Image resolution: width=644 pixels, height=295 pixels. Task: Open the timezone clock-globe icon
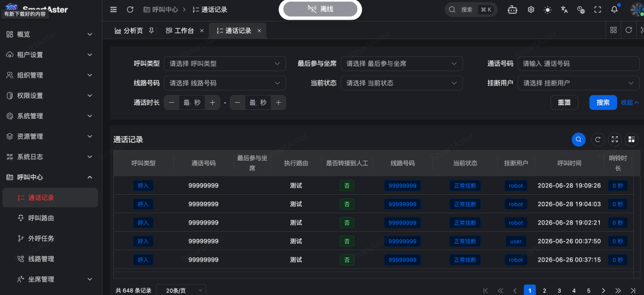581,10
